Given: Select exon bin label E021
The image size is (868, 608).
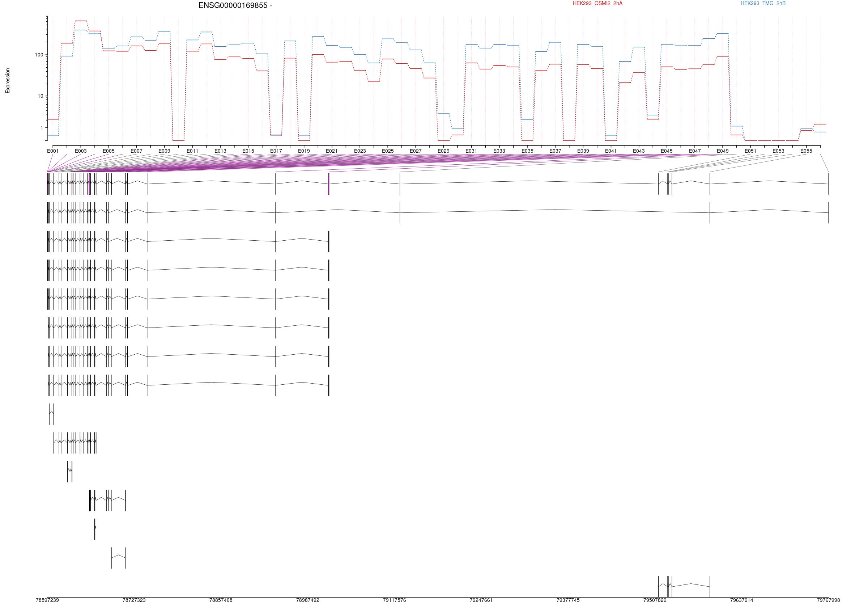Looking at the screenshot, I should (x=332, y=151).
